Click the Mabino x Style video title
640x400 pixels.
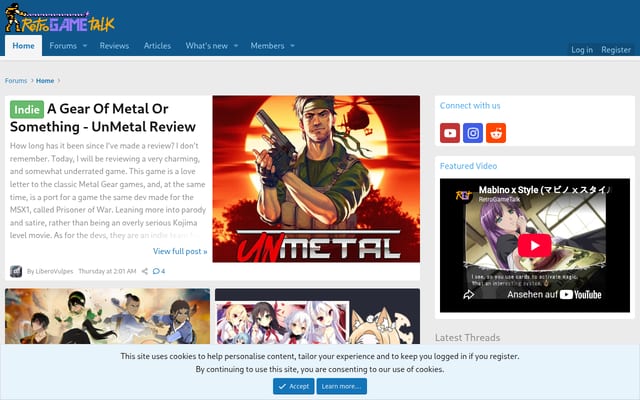click(544, 190)
